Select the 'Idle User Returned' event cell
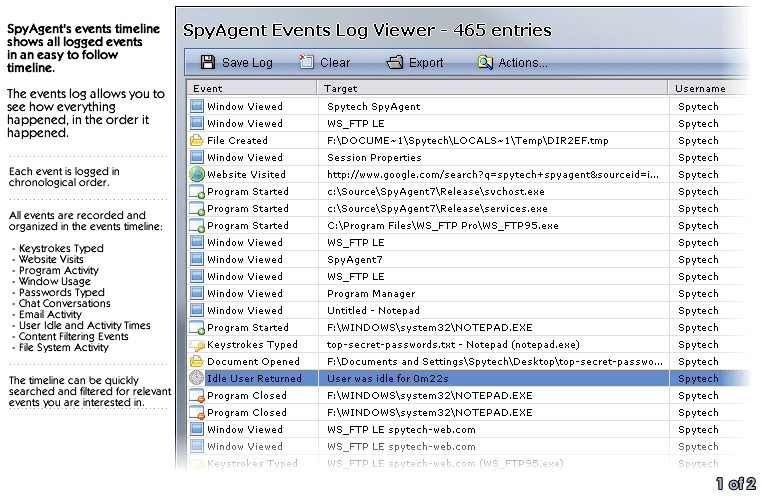Image resolution: width=761 pixels, height=500 pixels. pyautogui.click(x=254, y=378)
